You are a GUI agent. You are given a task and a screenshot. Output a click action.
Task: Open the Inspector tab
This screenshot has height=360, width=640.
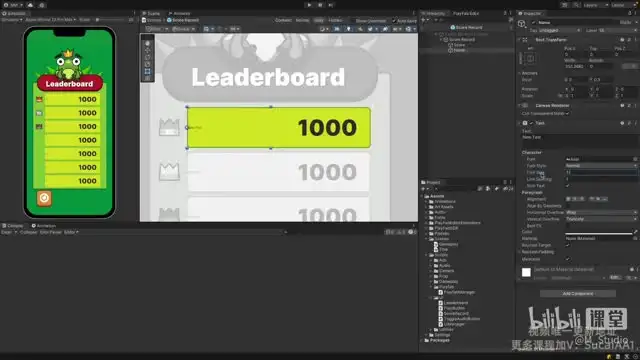pyautogui.click(x=530, y=13)
